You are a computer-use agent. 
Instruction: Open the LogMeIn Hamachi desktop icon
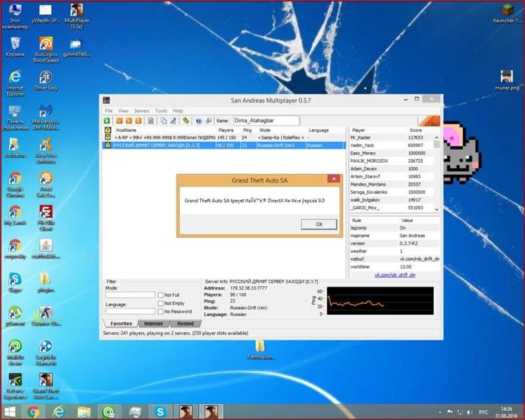[x=46, y=352]
